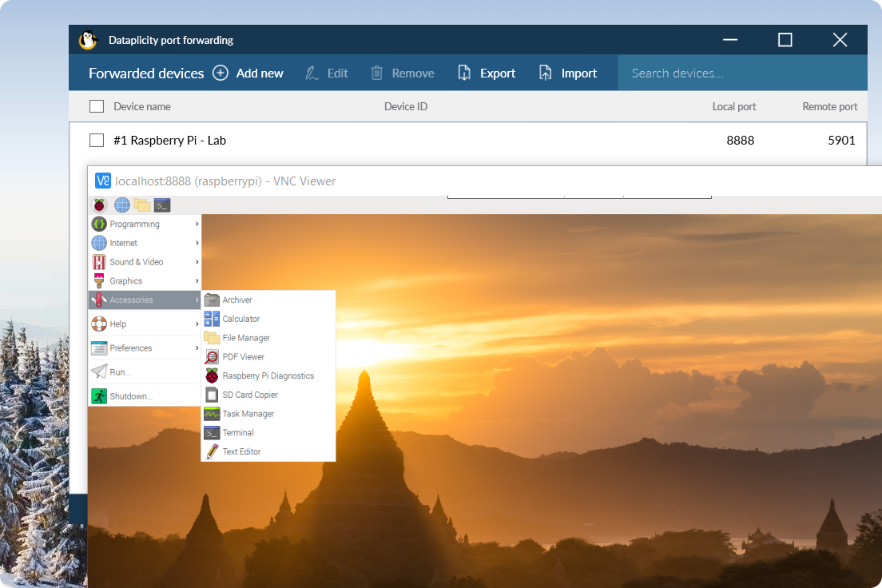The width and height of the screenshot is (882, 588).
Task: Open Text Editor from the Accessories submenu text
Action: (x=241, y=451)
